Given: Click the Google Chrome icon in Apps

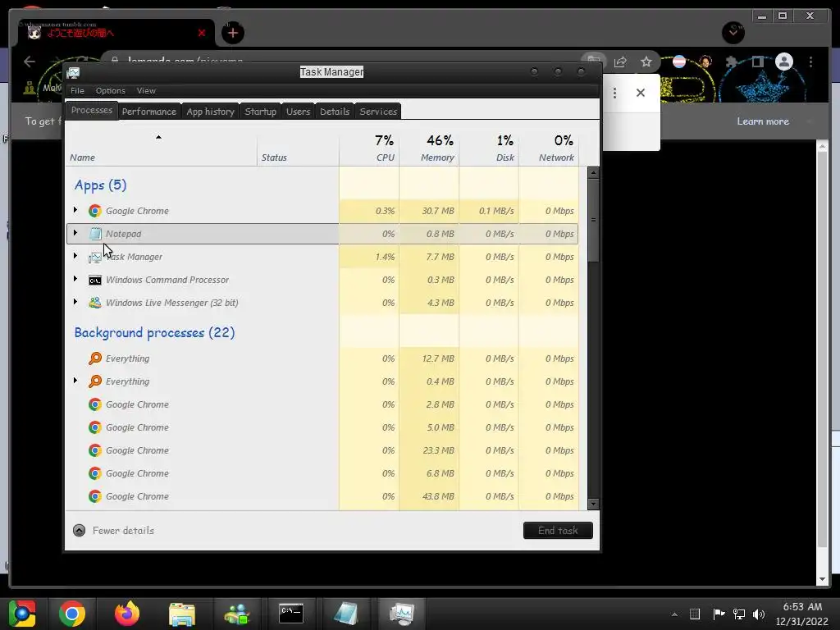Looking at the screenshot, I should click(95, 211).
